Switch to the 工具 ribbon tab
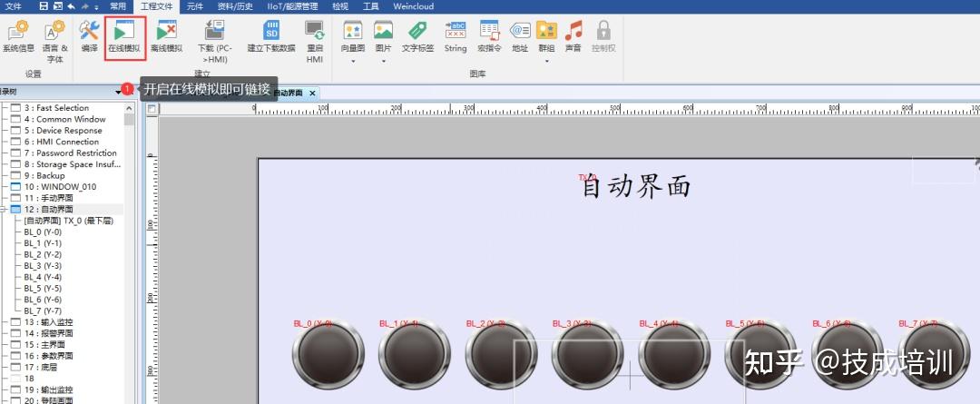Screen dimensions: 980x404 [370, 6]
